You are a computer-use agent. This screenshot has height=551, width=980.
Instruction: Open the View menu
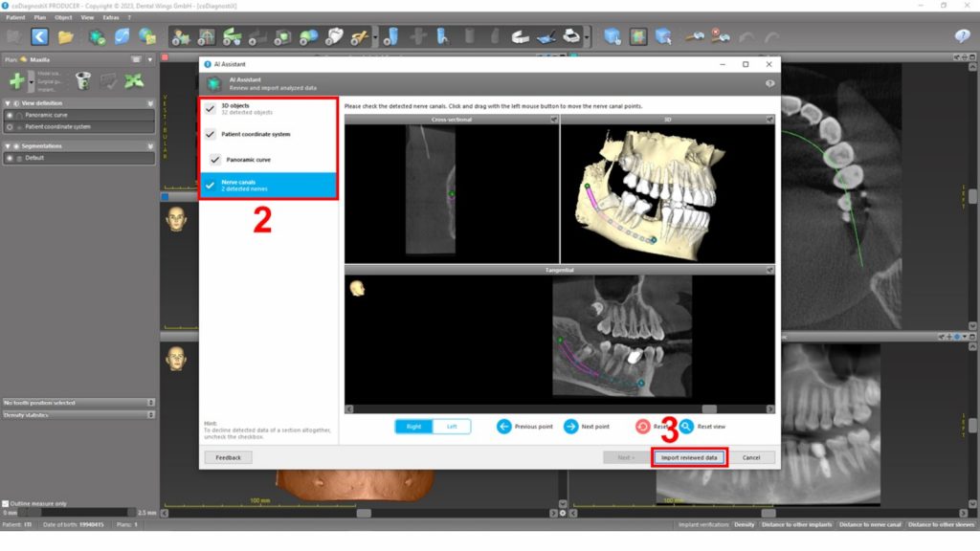(87, 17)
